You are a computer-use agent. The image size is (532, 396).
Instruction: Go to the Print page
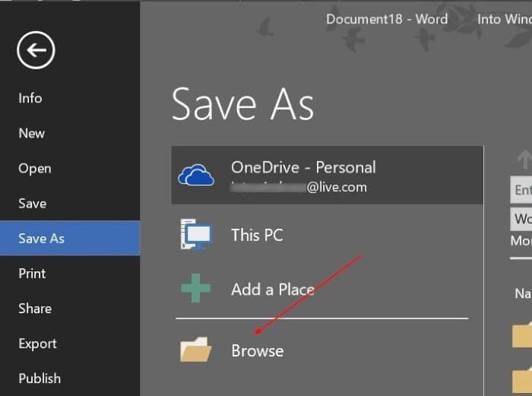32,274
